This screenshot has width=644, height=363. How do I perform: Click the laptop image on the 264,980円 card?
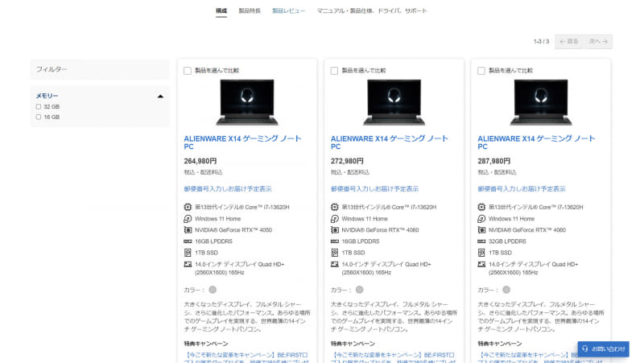247,102
